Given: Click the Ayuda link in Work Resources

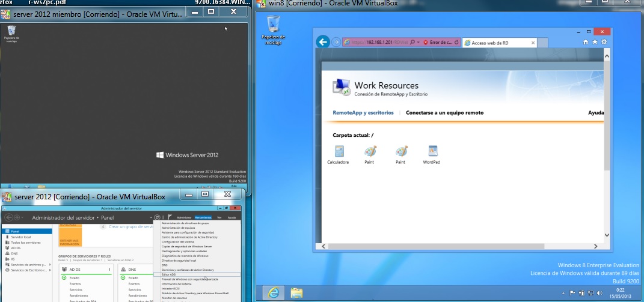Looking at the screenshot, I should [x=595, y=112].
